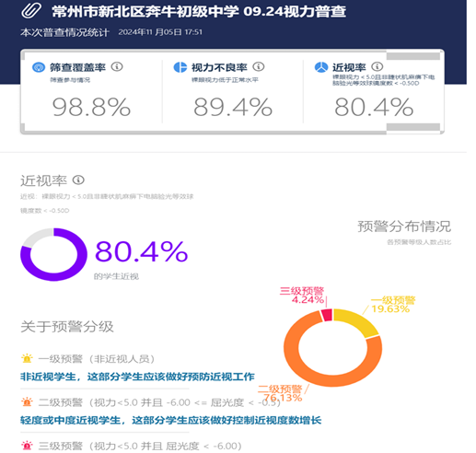This screenshot has width=476, height=453.
Task: Select the 98.8% coverage rate value
Action: (91, 107)
